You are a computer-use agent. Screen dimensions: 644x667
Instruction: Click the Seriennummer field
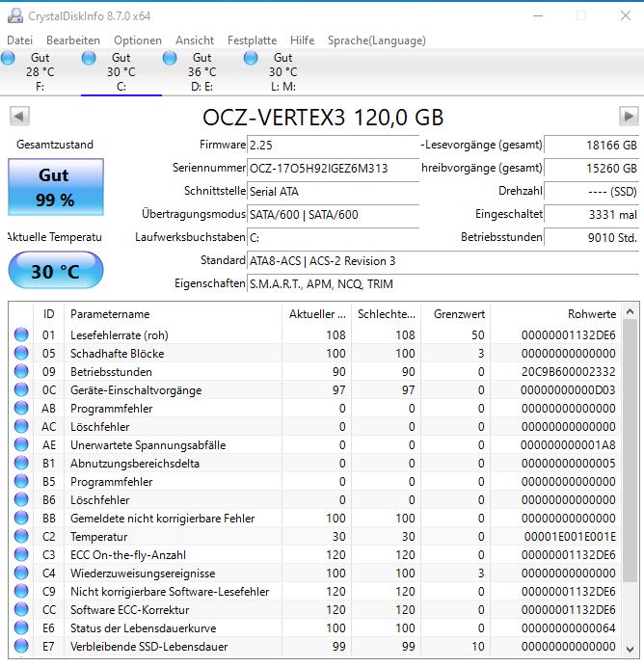(x=333, y=168)
